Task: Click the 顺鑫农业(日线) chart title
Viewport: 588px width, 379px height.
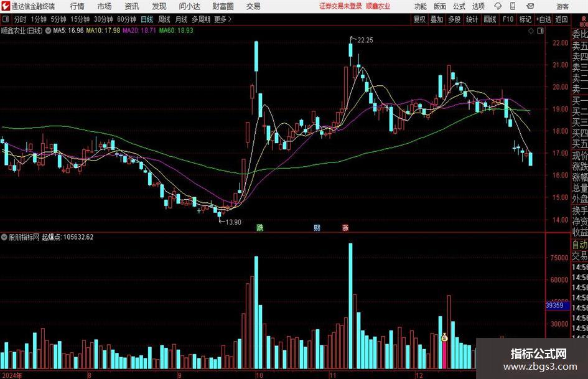Action: 22,30
